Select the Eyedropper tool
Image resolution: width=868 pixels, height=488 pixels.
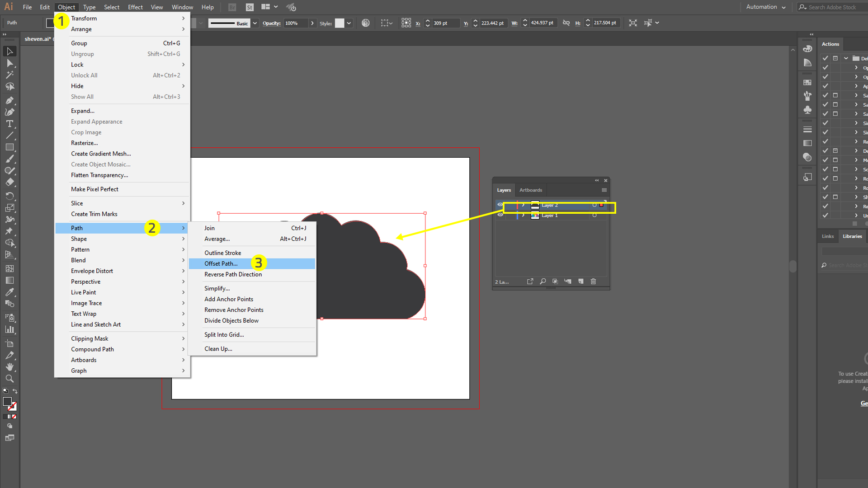coord(9,292)
